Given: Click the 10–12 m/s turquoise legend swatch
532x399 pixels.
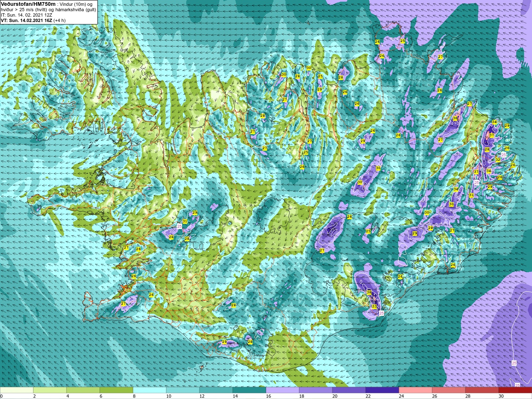Looking at the screenshot, I should tap(183, 390).
